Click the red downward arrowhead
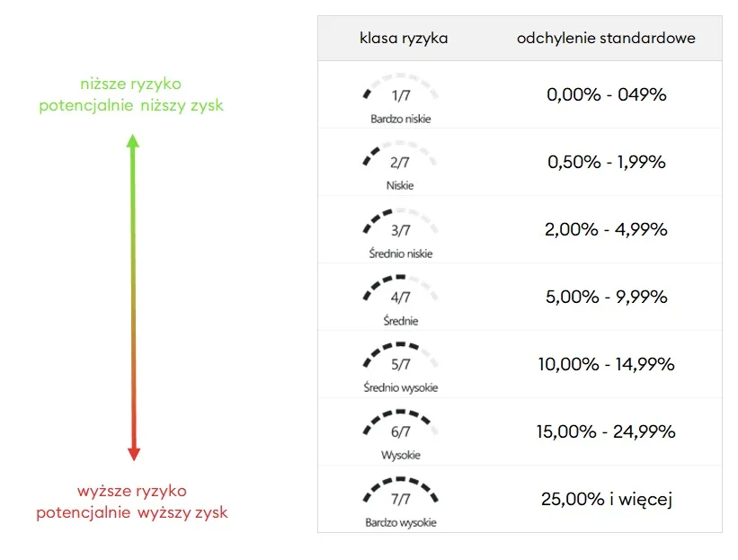Image resolution: width=738 pixels, height=560 pixels. (x=134, y=454)
